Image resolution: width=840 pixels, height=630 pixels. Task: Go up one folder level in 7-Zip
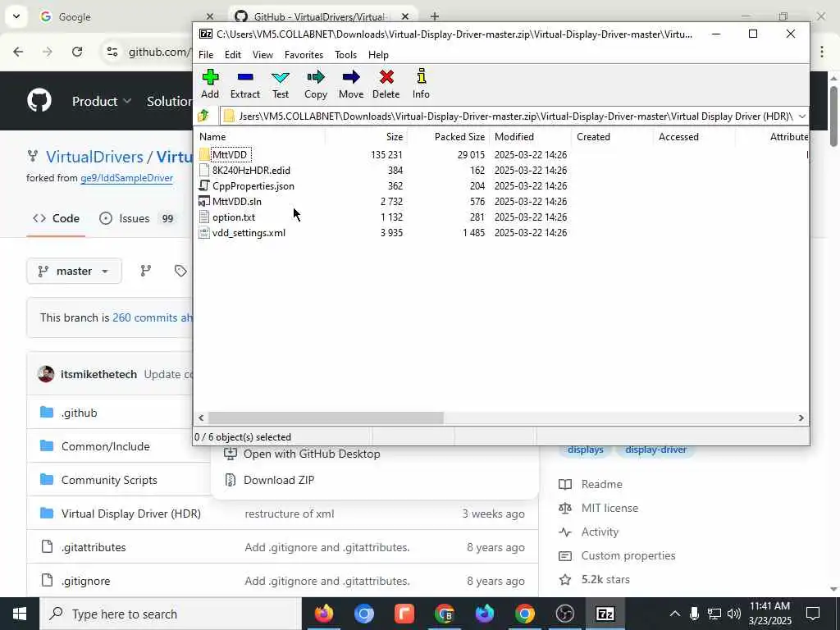point(203,116)
